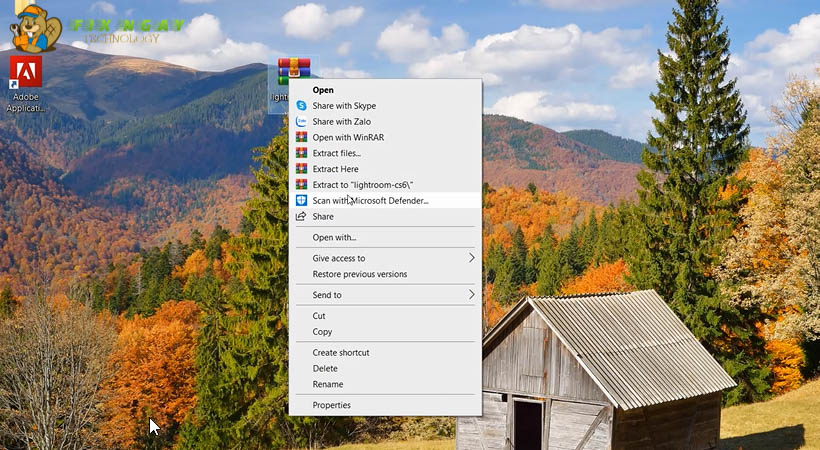Click WinRAR icon beside Open with WinRAR
820x450 pixels.
pyautogui.click(x=301, y=137)
